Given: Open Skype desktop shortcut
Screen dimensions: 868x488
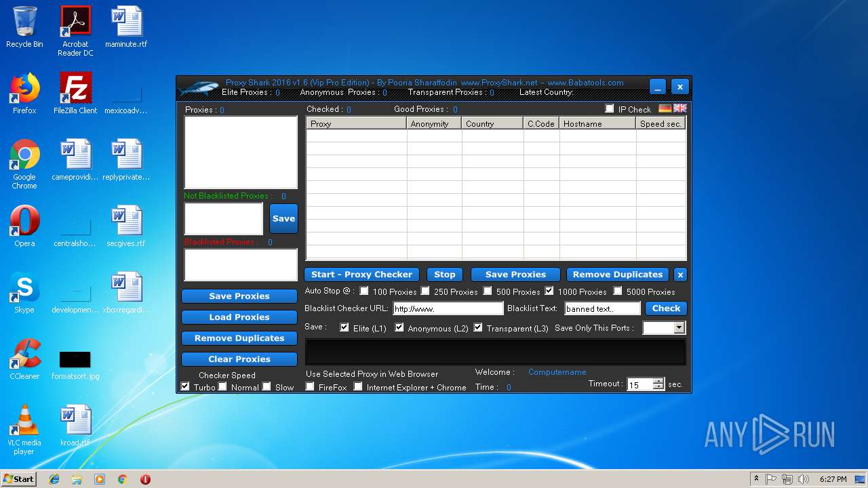Looking at the screenshot, I should point(24,293).
